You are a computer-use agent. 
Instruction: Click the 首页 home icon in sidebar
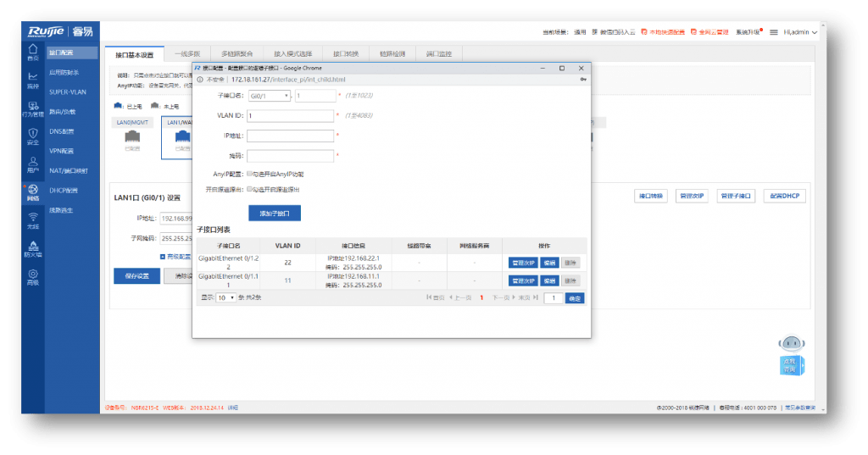pos(32,53)
